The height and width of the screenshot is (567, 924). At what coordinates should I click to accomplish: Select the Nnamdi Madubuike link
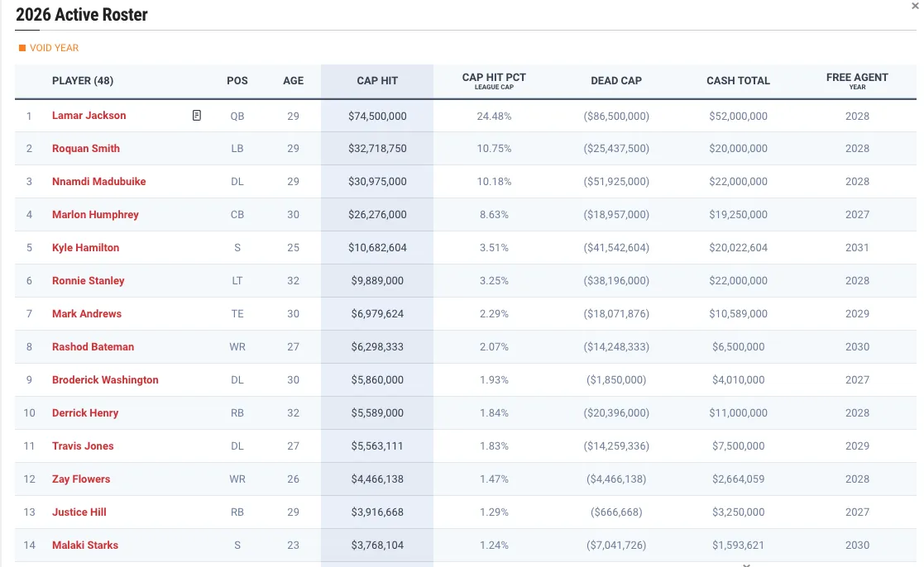click(x=99, y=182)
